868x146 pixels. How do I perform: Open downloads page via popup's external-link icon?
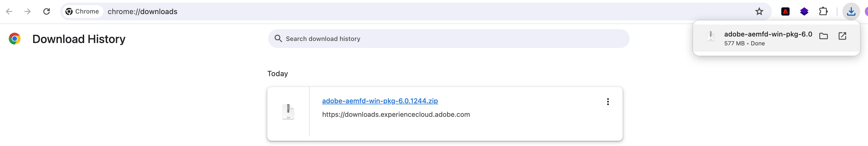(842, 36)
